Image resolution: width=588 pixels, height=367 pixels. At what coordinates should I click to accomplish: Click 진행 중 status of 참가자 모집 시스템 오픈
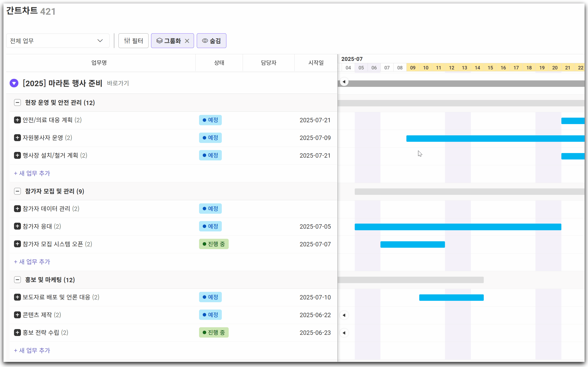click(214, 244)
